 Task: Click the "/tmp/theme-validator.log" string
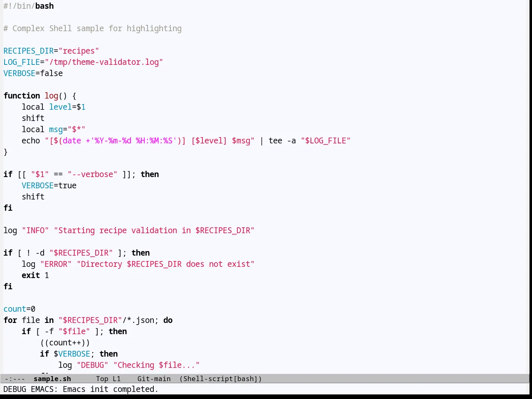pyautogui.click(x=104, y=62)
